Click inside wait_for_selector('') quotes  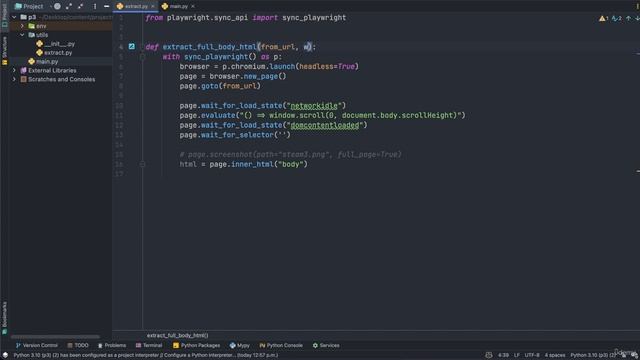(282, 135)
